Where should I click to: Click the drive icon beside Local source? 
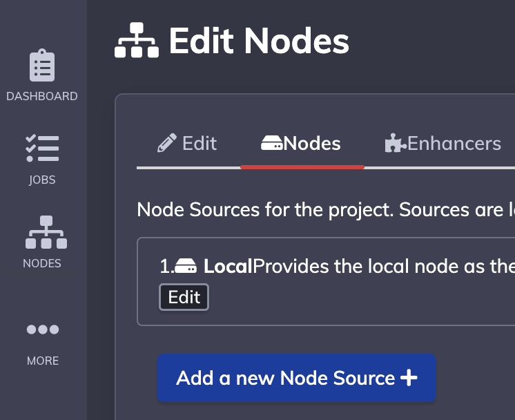(186, 266)
